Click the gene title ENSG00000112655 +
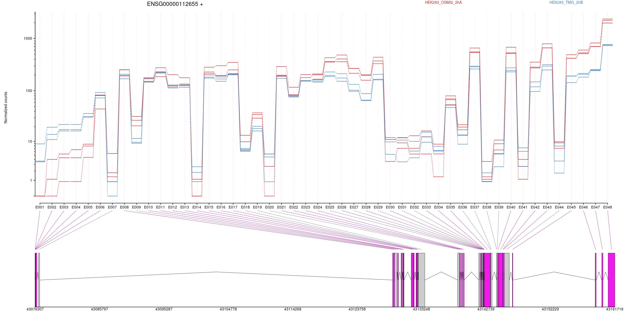 pyautogui.click(x=175, y=4)
